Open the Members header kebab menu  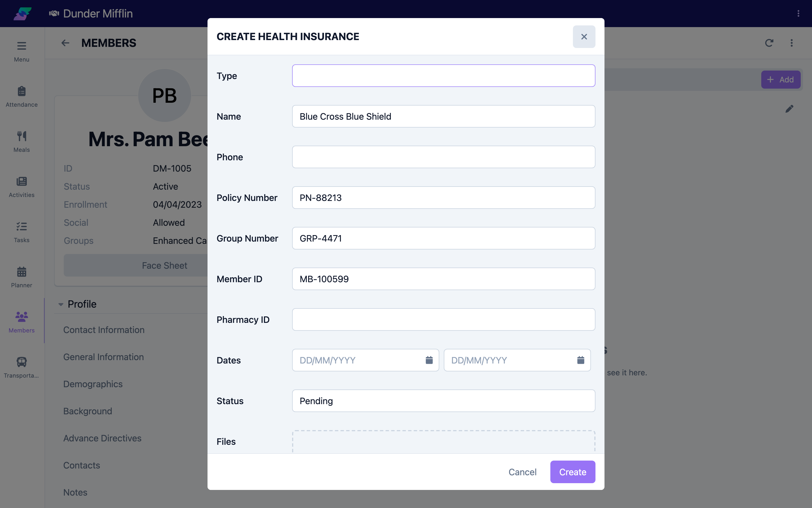(x=791, y=43)
